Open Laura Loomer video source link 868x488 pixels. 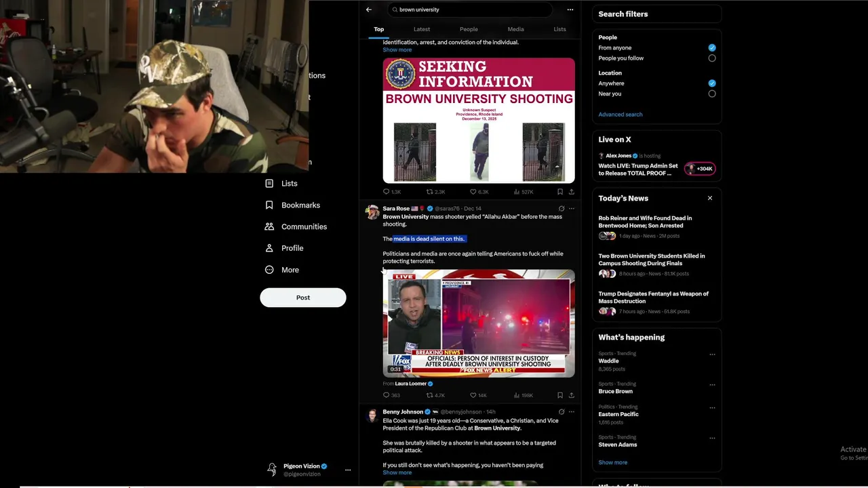[x=411, y=384]
